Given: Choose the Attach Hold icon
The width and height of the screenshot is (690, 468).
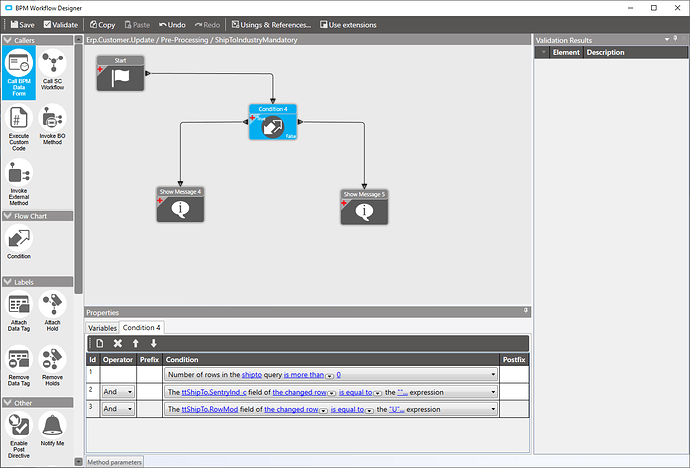Looking at the screenshot, I should click(x=52, y=311).
